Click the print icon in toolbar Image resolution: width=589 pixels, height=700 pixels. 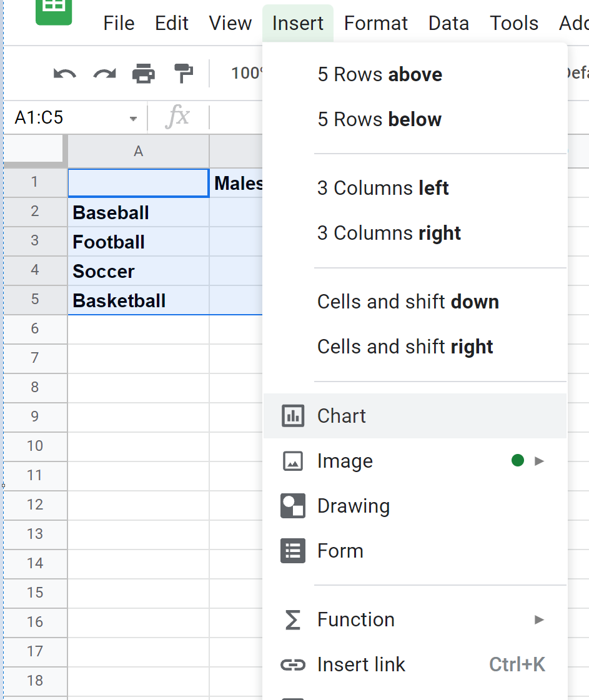144,74
